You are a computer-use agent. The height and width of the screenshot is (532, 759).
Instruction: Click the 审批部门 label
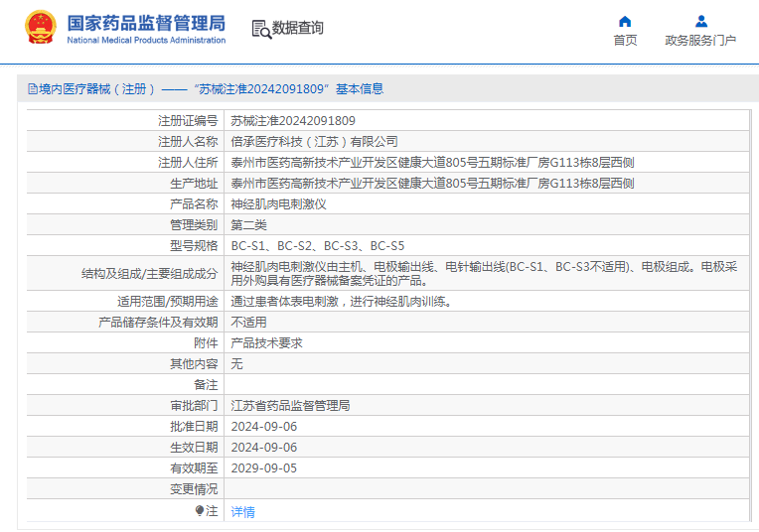(194, 405)
